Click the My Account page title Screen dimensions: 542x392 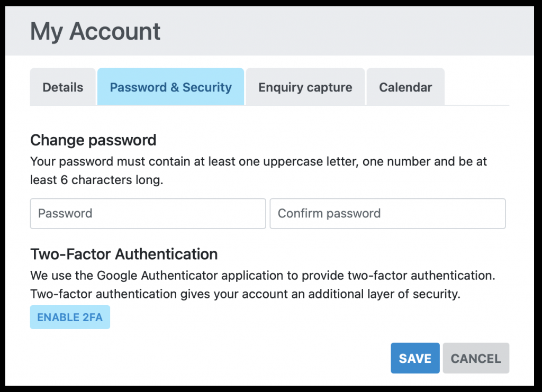coord(95,32)
